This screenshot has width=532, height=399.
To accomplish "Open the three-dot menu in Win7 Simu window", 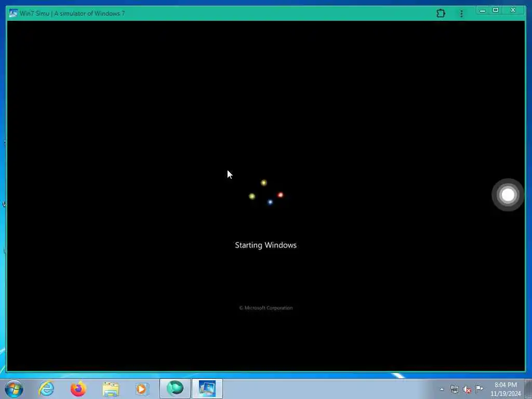I will click(x=461, y=14).
